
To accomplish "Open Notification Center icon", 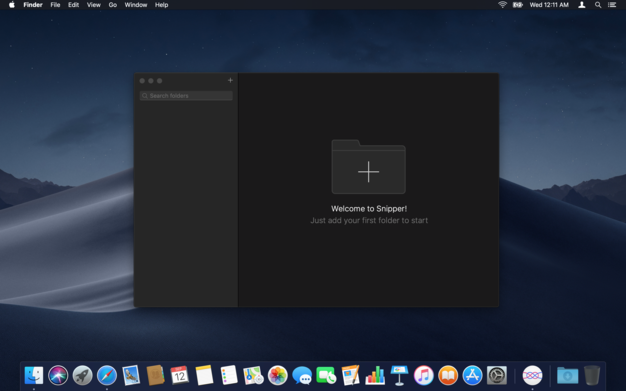I will pyautogui.click(x=612, y=5).
